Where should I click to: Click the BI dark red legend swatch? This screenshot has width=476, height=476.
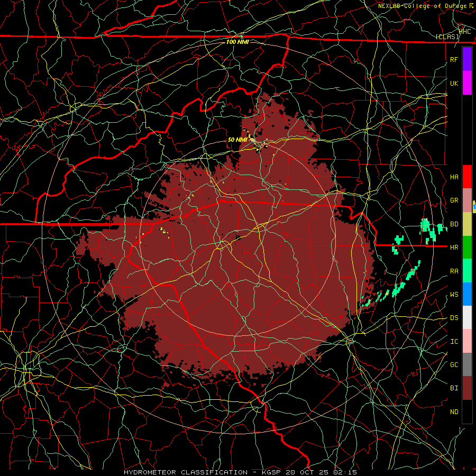coord(467,388)
